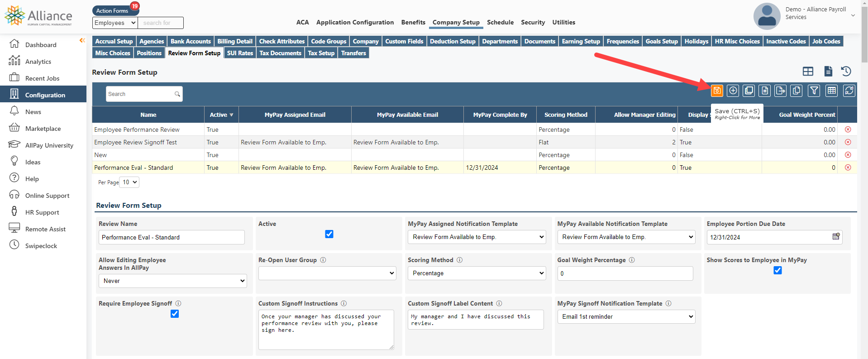
Task: Open MyPay Available Notification Template dropdown
Action: pyautogui.click(x=626, y=237)
